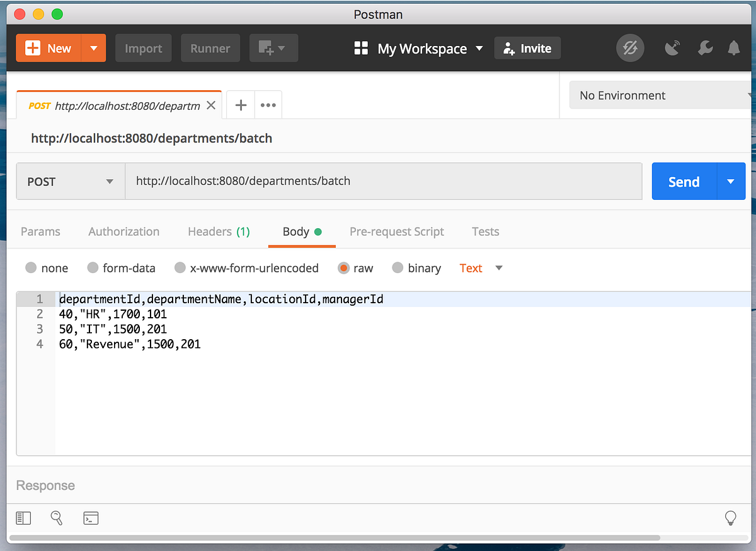This screenshot has height=551, width=756.
Task: Click the request URL input field
Action: (x=384, y=182)
